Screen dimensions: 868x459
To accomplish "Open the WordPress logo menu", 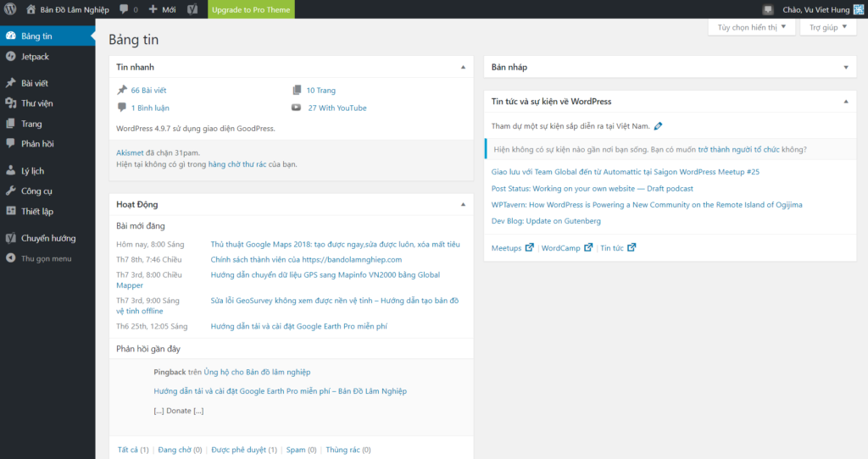I will tap(10, 8).
